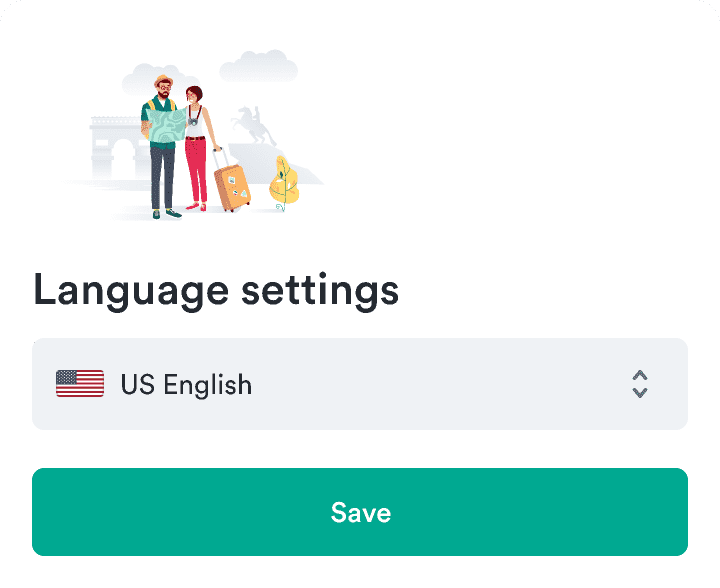Click the downward arrow of language selector

[x=640, y=393]
